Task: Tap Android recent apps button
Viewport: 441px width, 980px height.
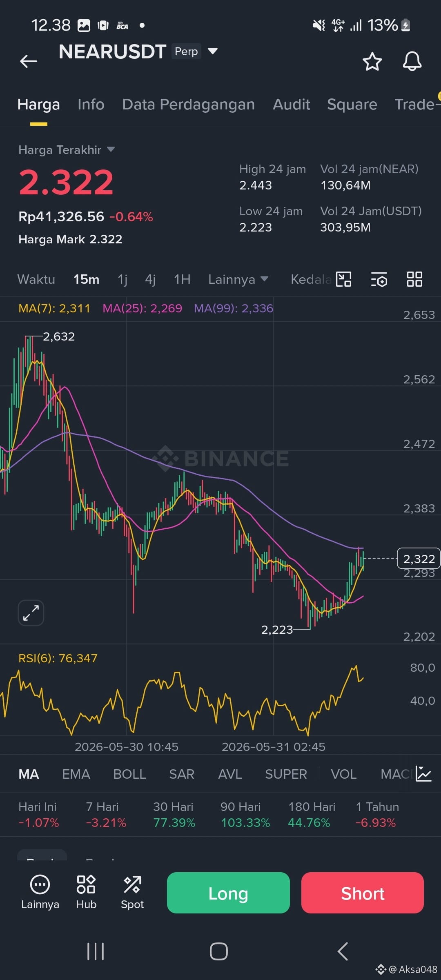Action: point(96,951)
